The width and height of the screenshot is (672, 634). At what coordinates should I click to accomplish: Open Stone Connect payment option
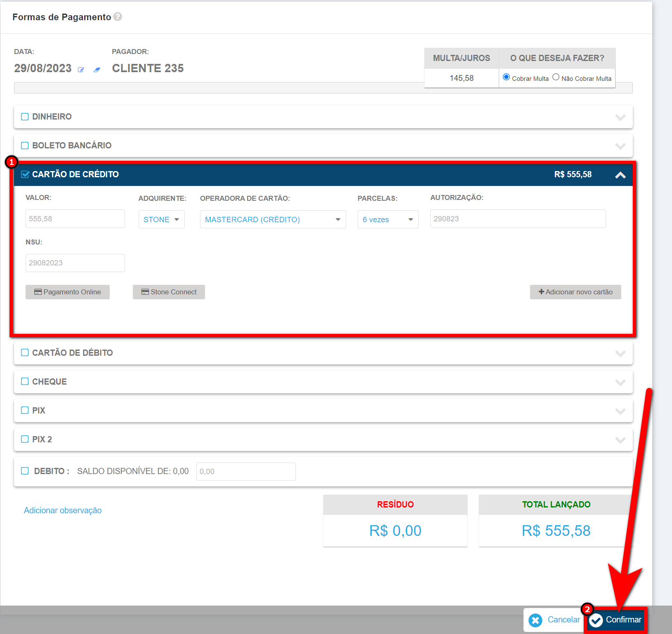click(169, 292)
